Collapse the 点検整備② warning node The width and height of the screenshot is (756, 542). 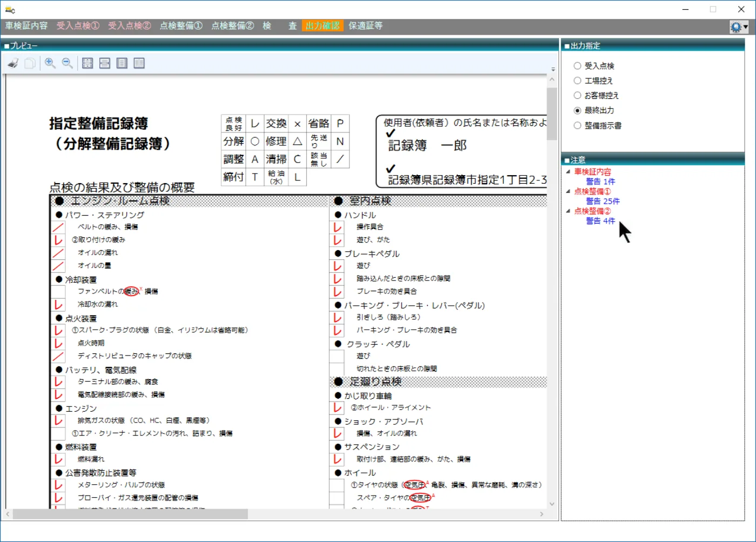(568, 211)
